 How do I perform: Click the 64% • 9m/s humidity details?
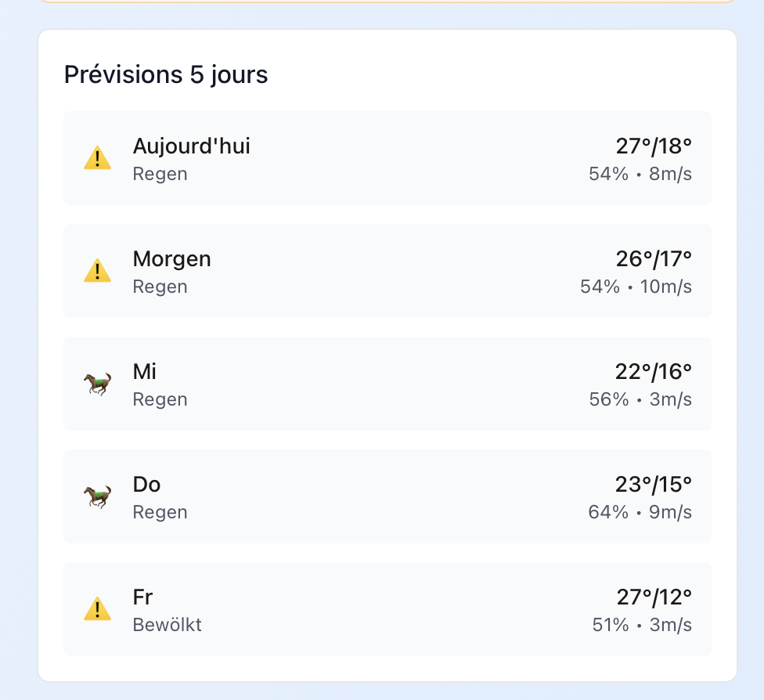[640, 512]
